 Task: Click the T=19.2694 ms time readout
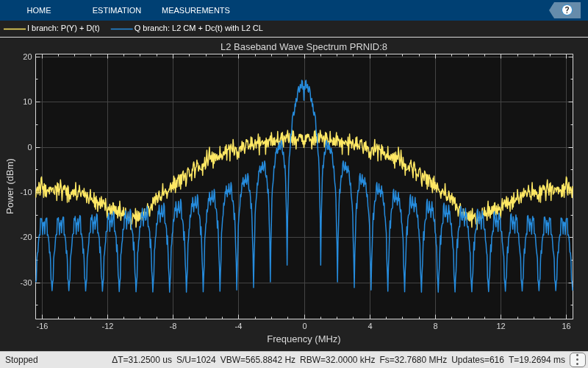pyautogui.click(x=537, y=360)
